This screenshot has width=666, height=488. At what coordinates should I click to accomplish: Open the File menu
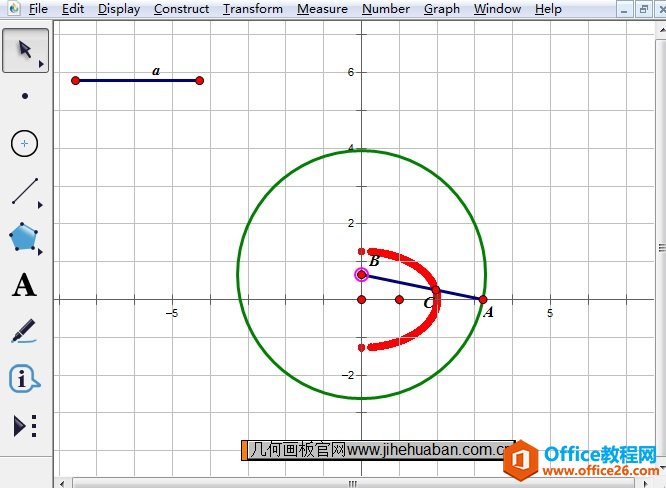coord(38,9)
